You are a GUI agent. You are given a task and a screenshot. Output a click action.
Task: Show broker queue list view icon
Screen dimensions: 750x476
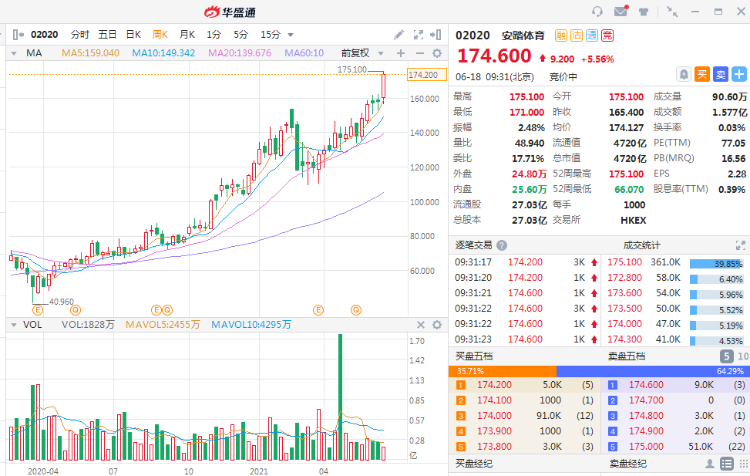coord(727,464)
